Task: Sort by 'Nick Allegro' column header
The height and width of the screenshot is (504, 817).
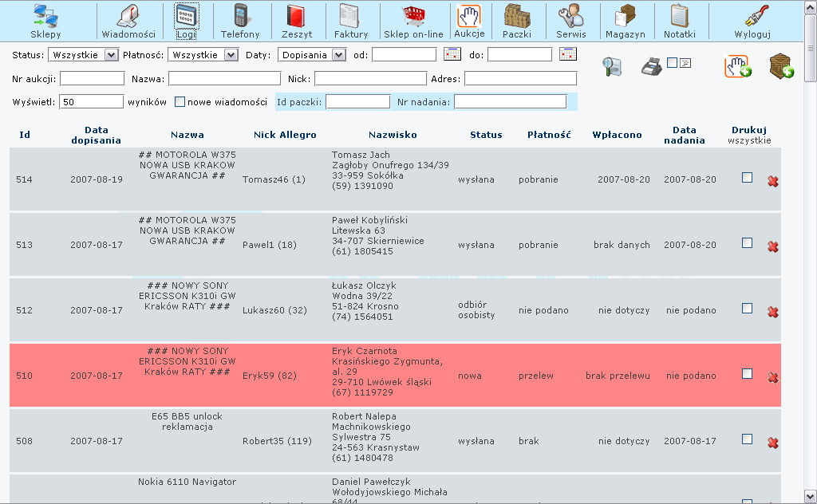Action: click(285, 135)
